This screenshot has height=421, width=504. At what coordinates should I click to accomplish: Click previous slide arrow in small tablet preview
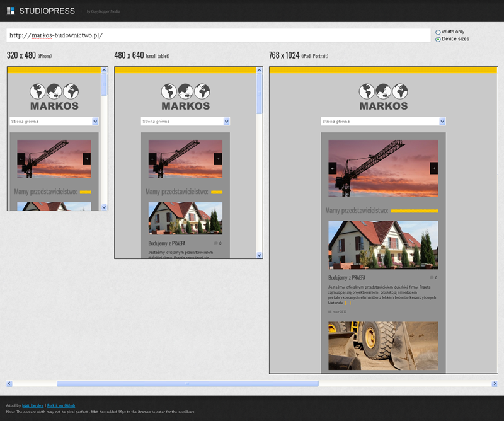pos(152,159)
